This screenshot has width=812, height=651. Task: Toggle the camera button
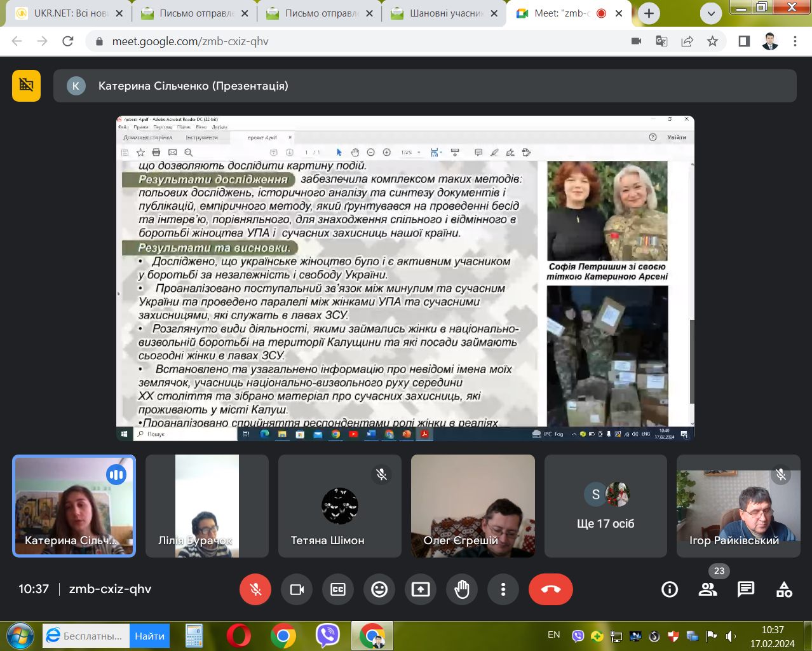[x=297, y=589]
